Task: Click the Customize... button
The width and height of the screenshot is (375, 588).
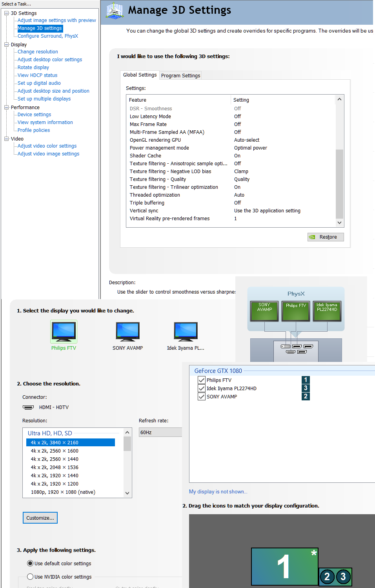Action: click(40, 518)
